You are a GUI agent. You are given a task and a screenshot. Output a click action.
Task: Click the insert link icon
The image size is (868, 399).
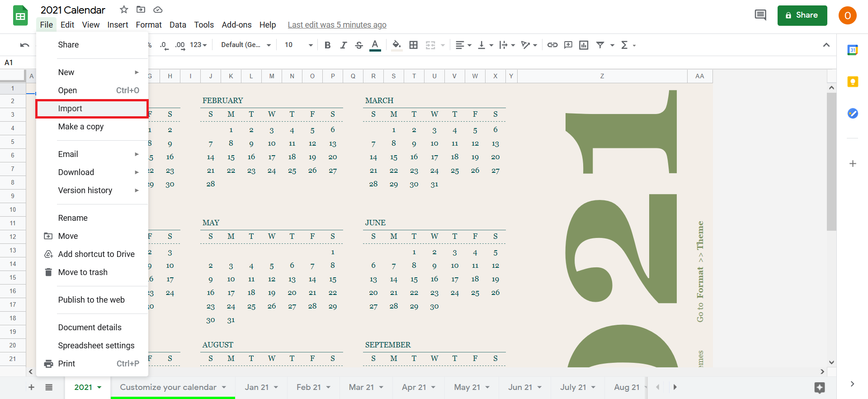click(552, 45)
